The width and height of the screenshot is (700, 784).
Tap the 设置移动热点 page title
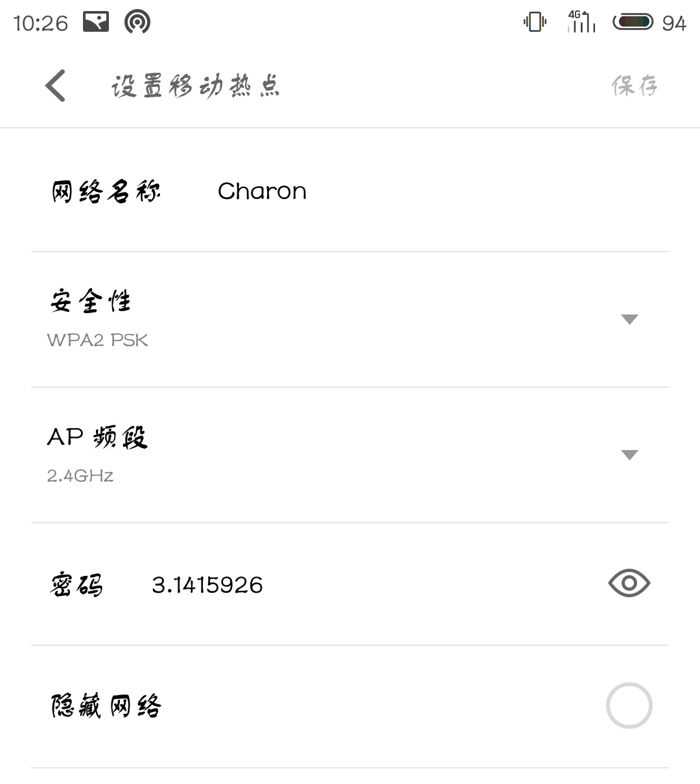coord(195,86)
